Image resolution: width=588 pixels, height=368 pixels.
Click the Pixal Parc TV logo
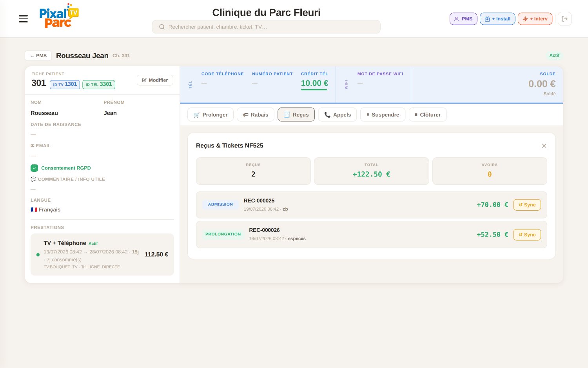59,16
